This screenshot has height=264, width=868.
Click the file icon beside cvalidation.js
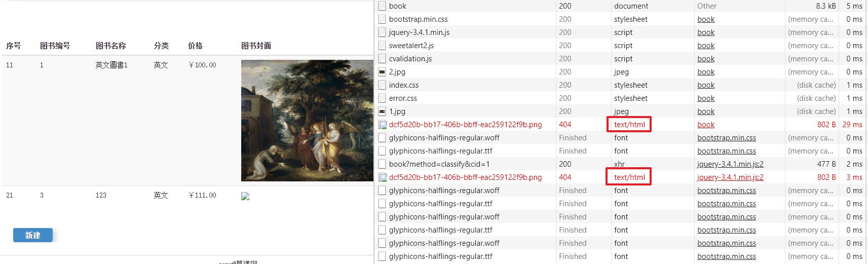pyautogui.click(x=382, y=59)
